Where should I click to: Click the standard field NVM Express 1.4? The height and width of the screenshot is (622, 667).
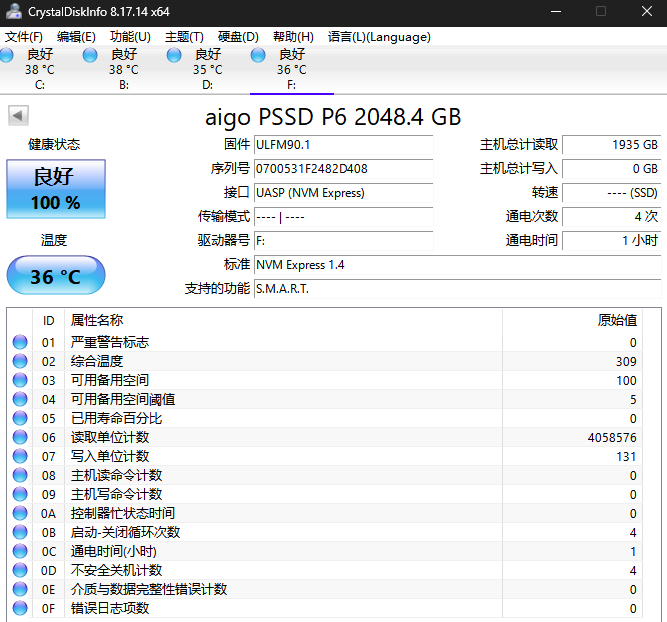(457, 265)
